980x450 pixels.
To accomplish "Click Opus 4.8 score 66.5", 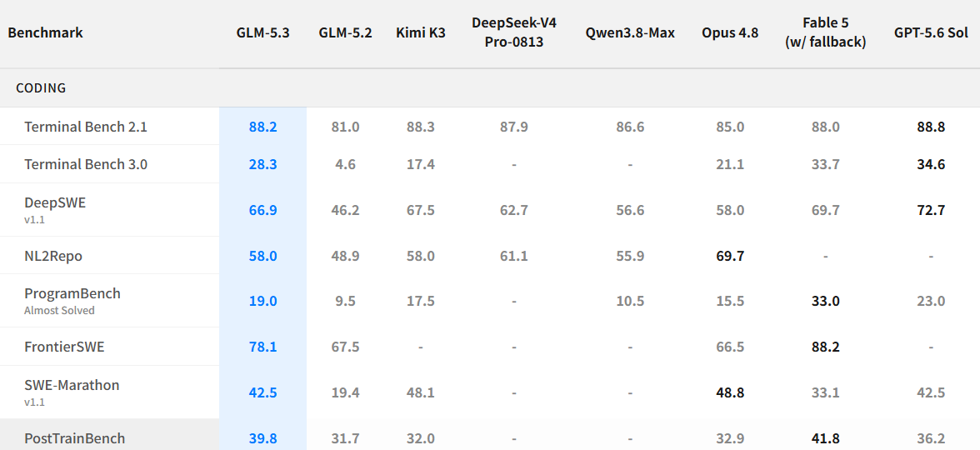I will pos(730,347).
